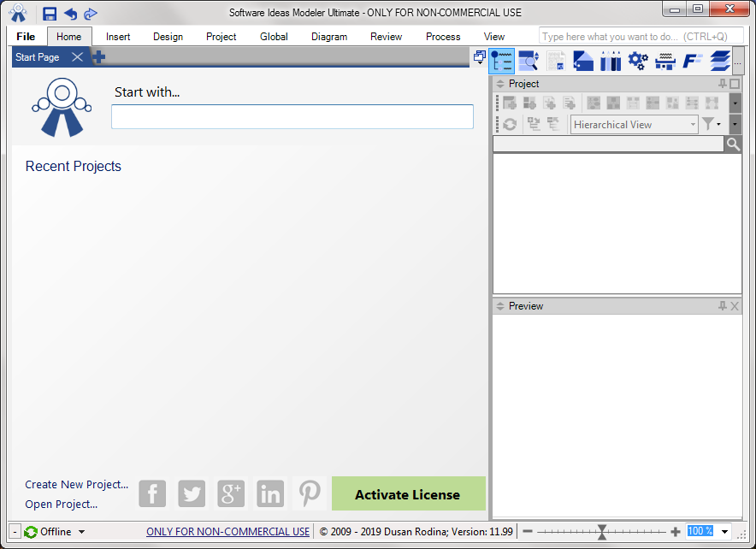
Task: Open the filter dropdown in the Project panel
Action: coord(713,124)
